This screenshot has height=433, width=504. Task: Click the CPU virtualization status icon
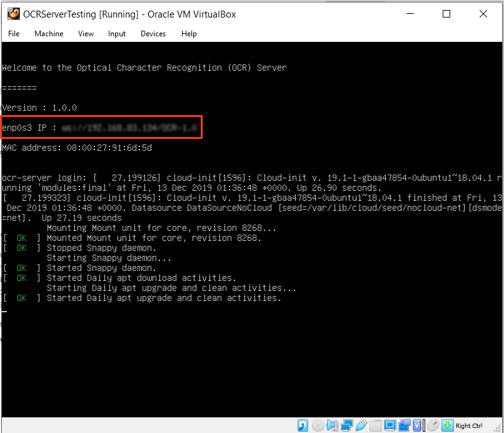tap(418, 425)
